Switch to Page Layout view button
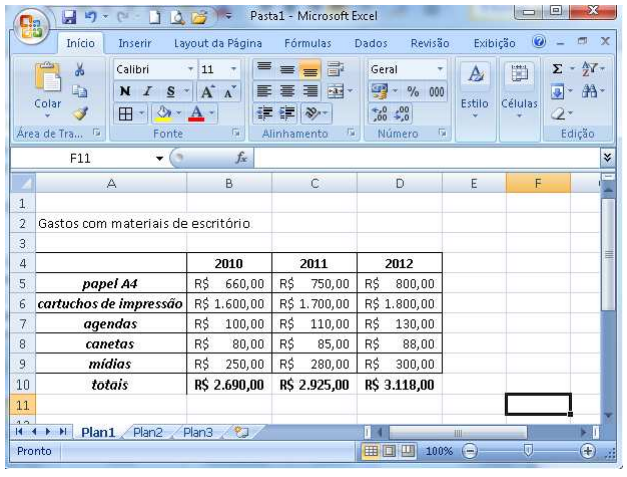This screenshot has width=627, height=477. click(x=391, y=452)
